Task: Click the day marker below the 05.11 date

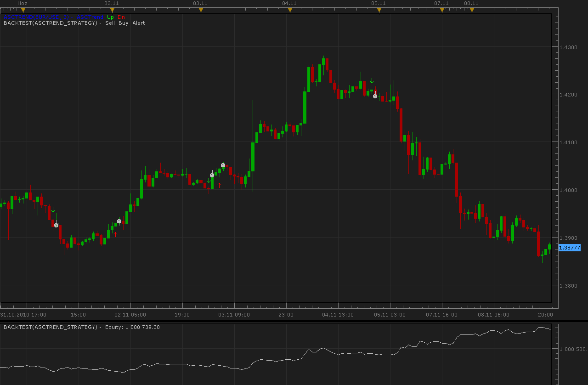Action: pos(379,10)
